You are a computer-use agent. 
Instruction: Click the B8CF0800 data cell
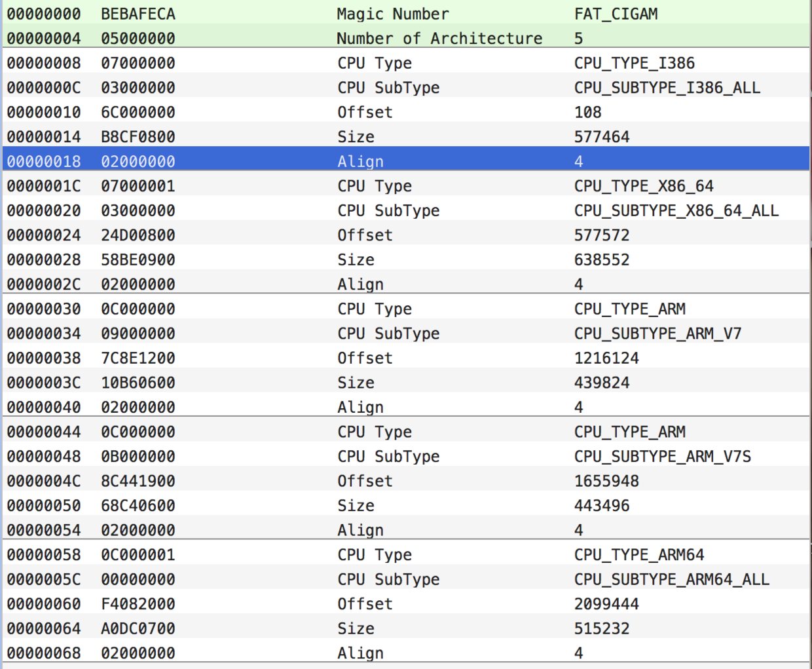pyautogui.click(x=138, y=137)
